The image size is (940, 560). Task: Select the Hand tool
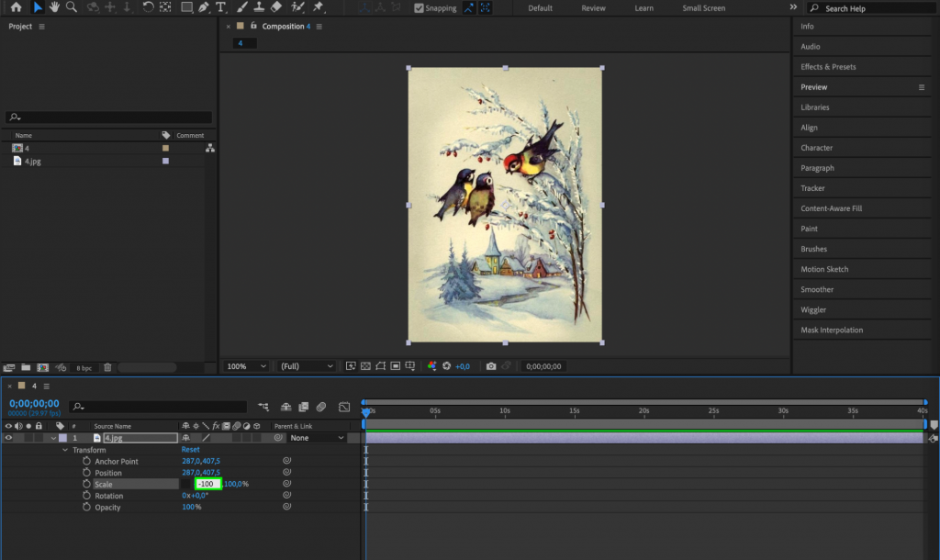point(55,7)
